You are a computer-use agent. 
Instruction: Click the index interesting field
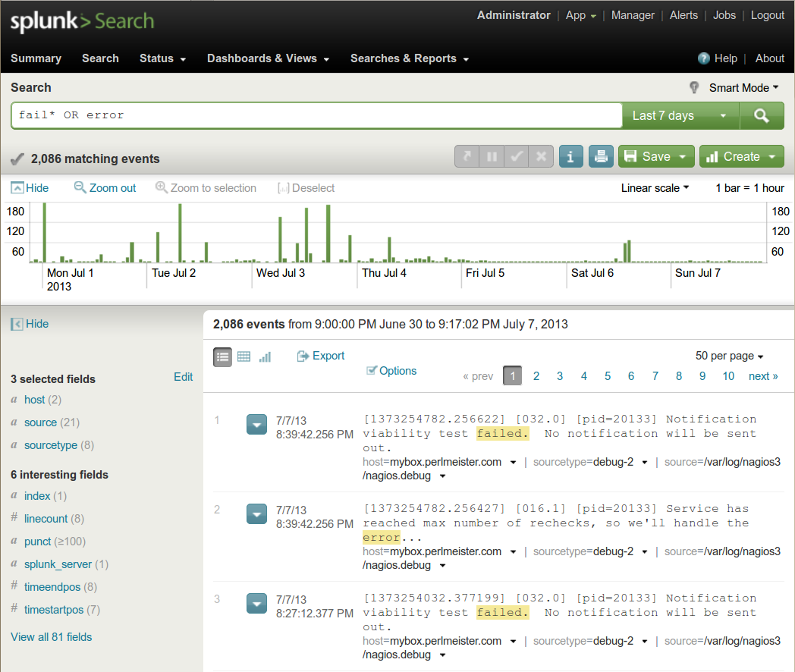(37, 496)
